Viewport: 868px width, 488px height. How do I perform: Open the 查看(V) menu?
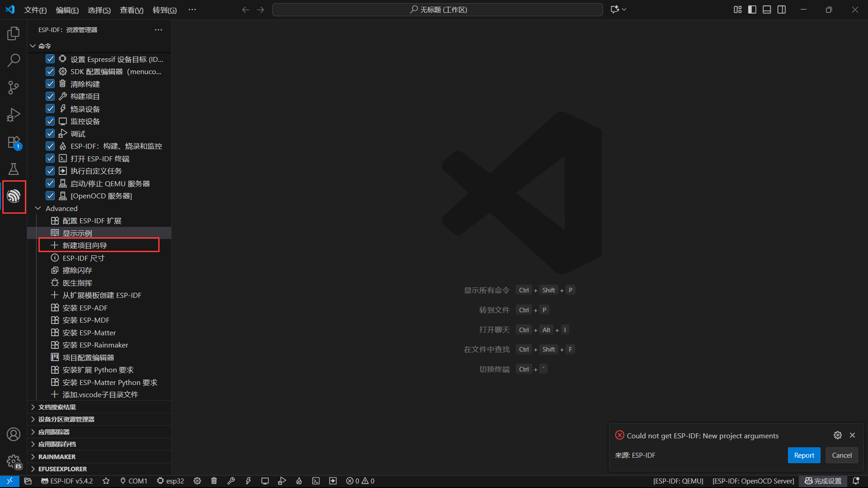click(132, 10)
